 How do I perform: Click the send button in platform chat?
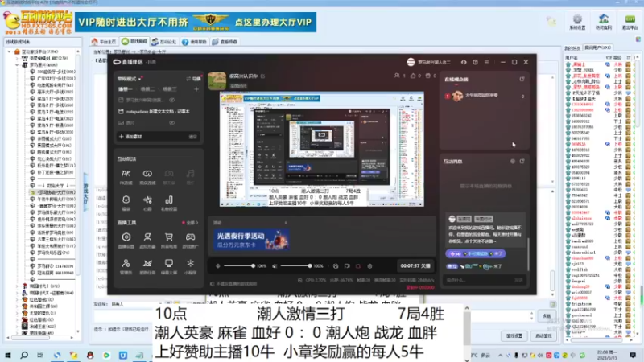click(x=547, y=316)
